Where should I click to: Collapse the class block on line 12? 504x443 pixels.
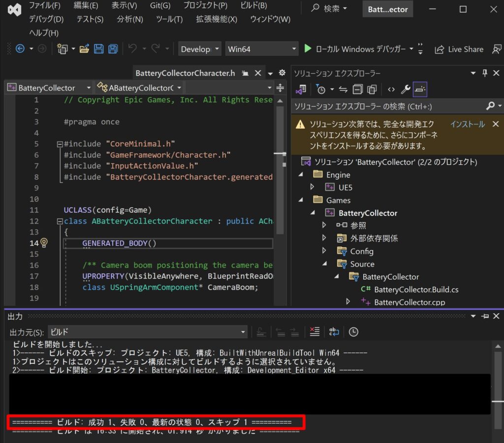coord(60,221)
